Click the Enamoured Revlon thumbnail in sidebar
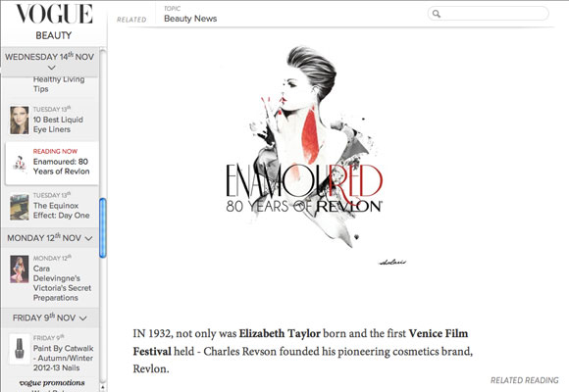This screenshot has height=392, width=569. click(x=20, y=164)
